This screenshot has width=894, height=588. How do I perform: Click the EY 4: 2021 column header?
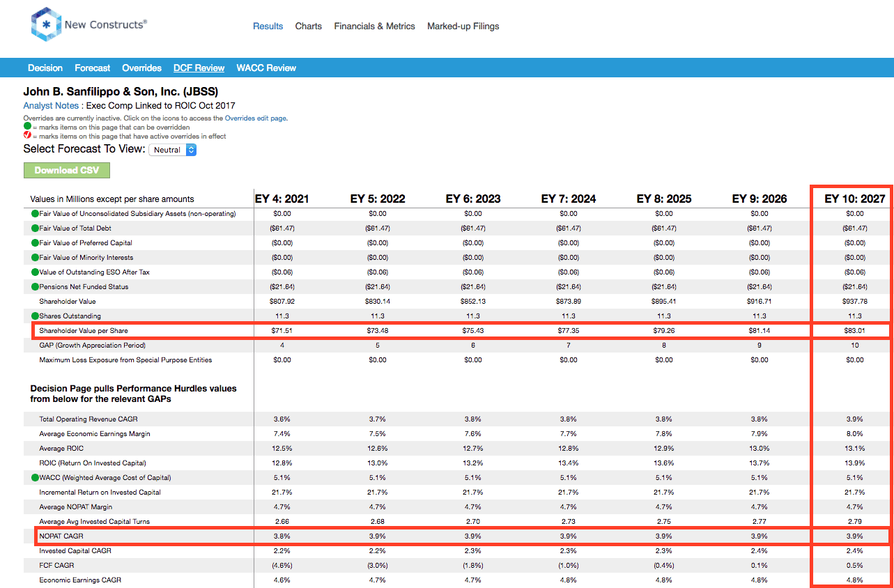[282, 199]
